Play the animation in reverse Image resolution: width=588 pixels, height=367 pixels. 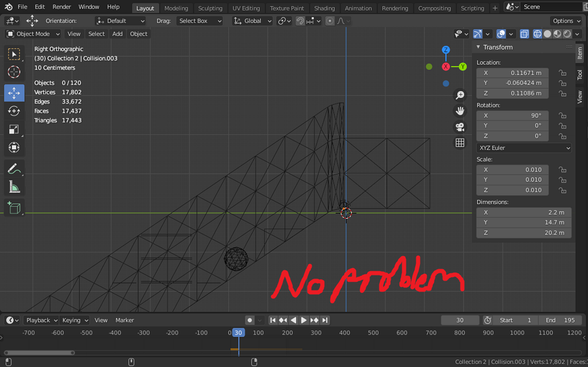[293, 320]
